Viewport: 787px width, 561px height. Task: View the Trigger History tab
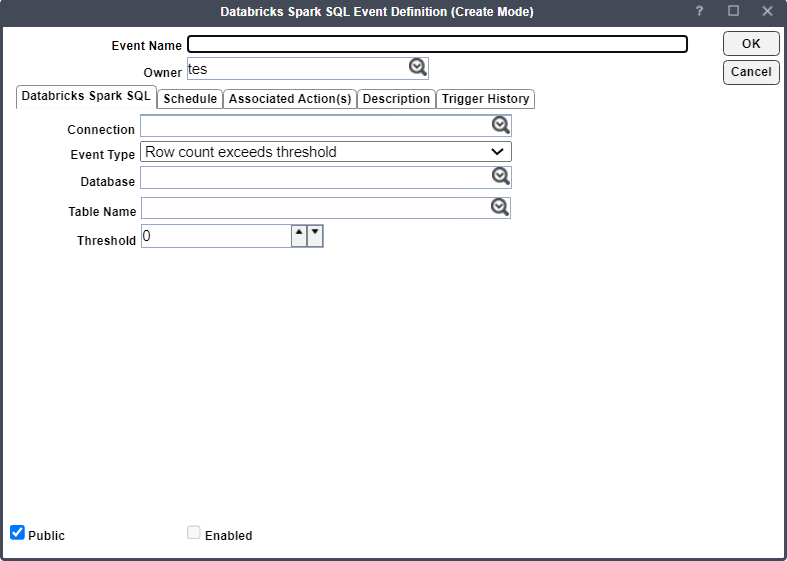coord(485,99)
